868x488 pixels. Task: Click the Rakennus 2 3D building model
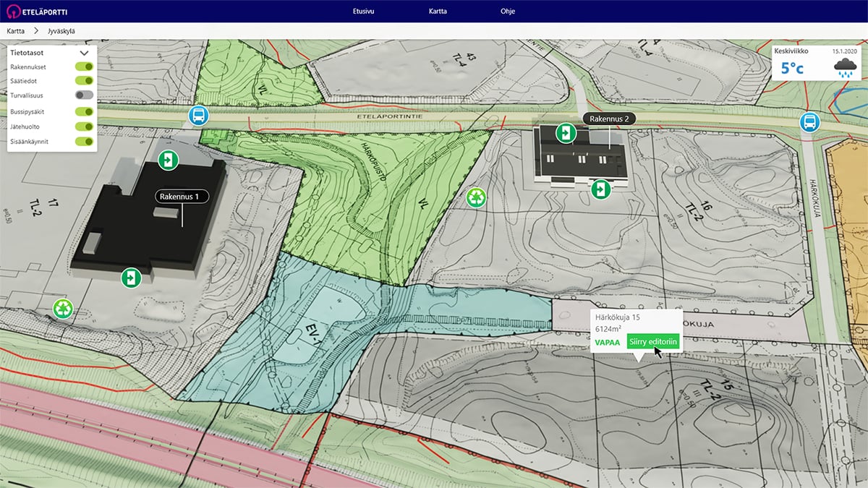click(582, 155)
